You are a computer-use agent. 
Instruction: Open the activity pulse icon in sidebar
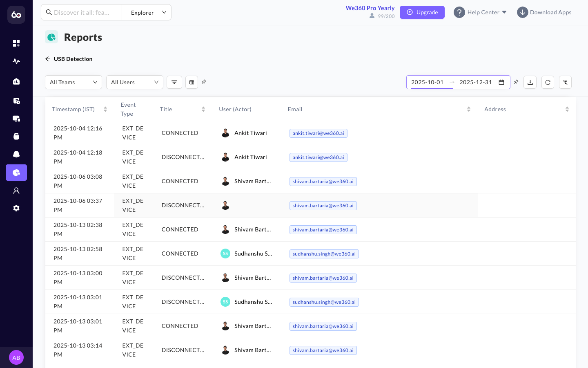pos(16,61)
